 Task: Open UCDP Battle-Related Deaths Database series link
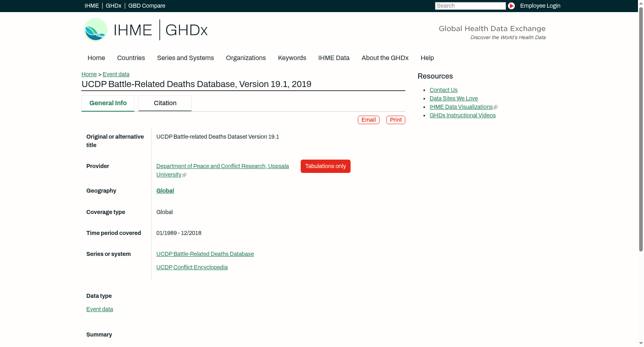coord(205,254)
